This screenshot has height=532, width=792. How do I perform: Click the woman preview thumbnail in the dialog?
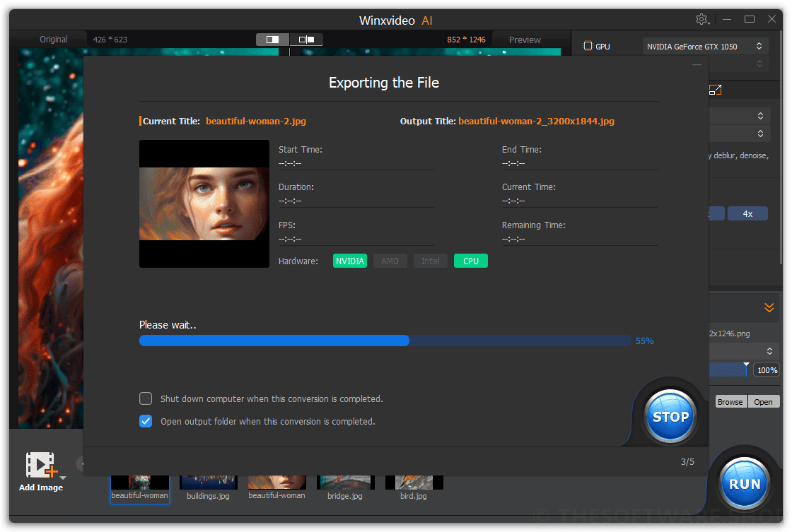[204, 204]
